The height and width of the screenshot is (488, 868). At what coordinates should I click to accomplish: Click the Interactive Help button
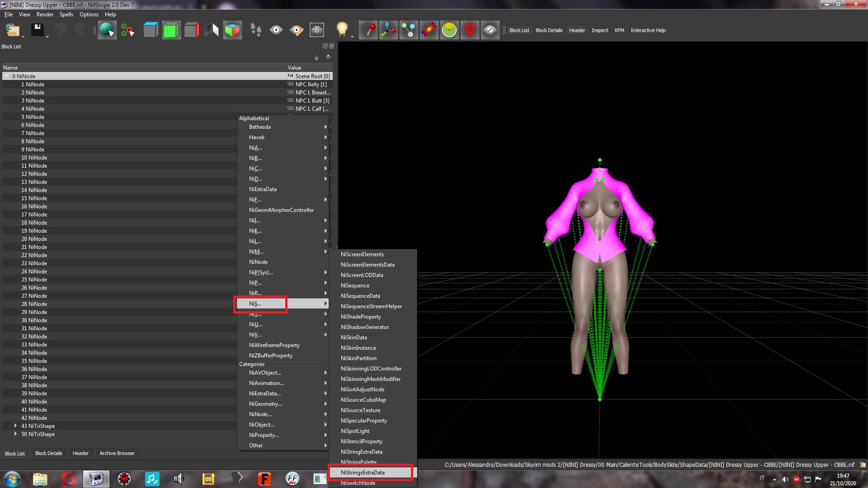pyautogui.click(x=648, y=30)
